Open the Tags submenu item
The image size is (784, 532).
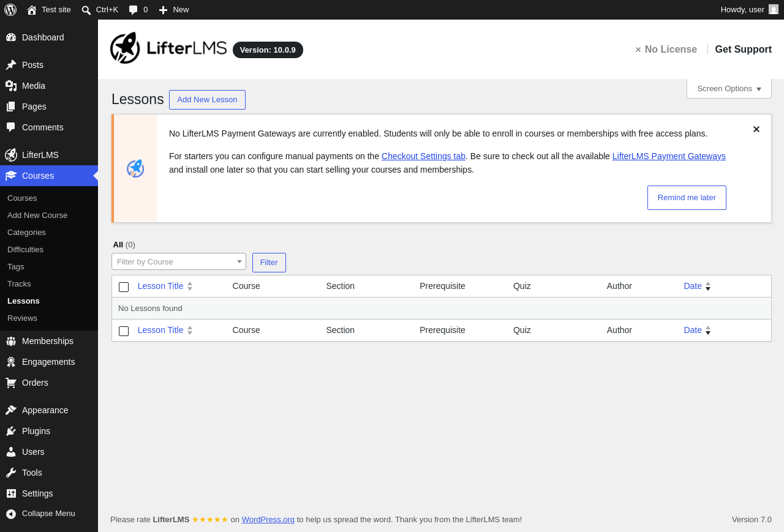click(16, 267)
